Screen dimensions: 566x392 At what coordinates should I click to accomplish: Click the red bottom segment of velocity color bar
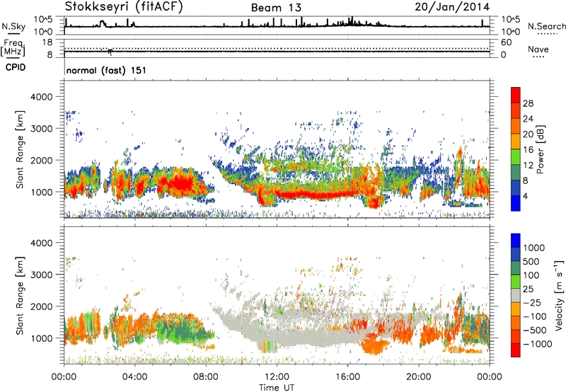[516, 350]
